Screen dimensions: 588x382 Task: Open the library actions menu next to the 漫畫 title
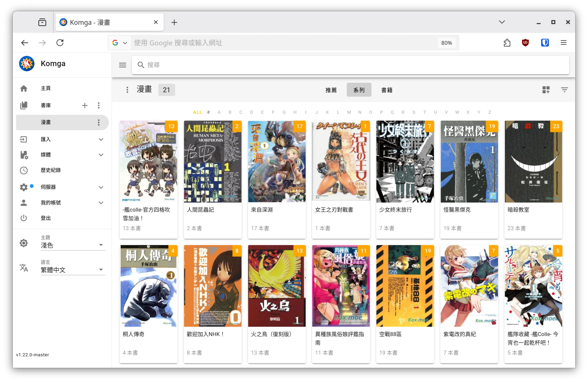tap(127, 90)
